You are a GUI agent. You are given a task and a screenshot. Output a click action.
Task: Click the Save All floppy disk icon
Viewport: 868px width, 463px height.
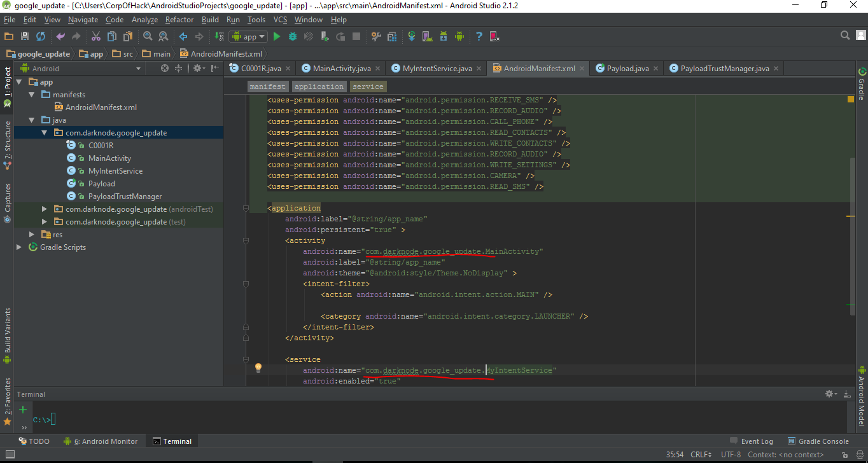coord(25,37)
